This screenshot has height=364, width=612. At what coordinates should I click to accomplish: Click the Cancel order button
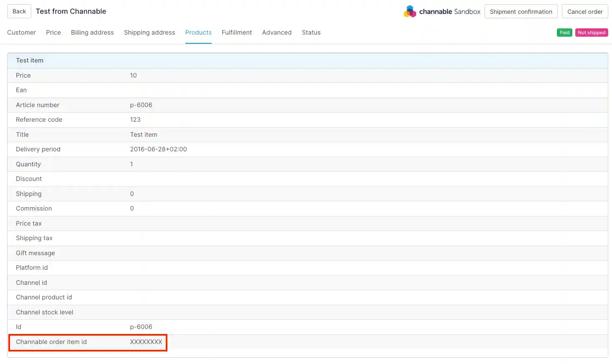584,12
